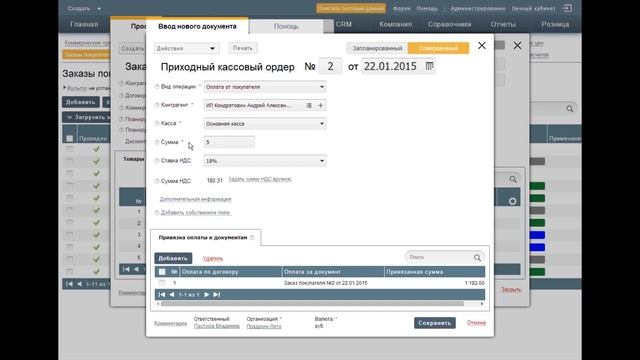
Task: Close the cash order dialog with X
Action: [482, 45]
